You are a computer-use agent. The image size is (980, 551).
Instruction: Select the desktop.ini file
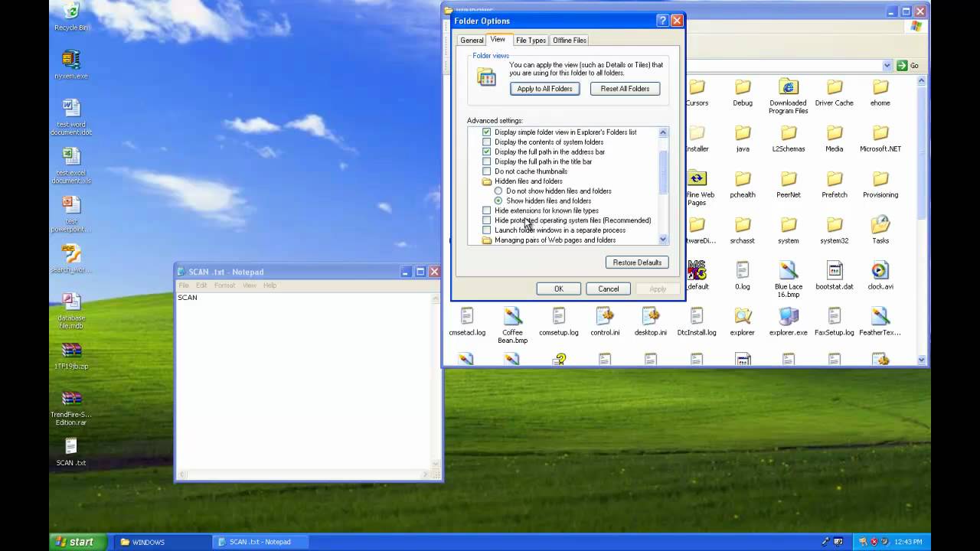(x=651, y=322)
